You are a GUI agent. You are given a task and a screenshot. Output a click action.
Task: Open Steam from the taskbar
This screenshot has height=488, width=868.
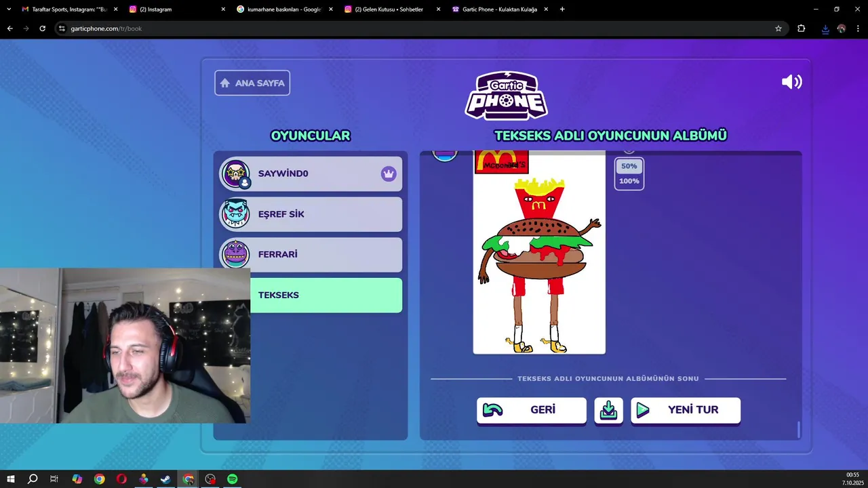point(165,479)
